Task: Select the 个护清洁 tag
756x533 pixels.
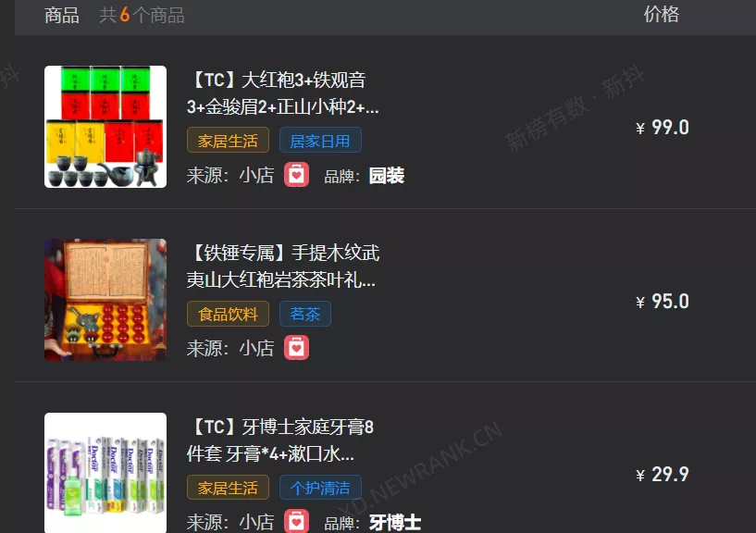Action: coord(320,487)
